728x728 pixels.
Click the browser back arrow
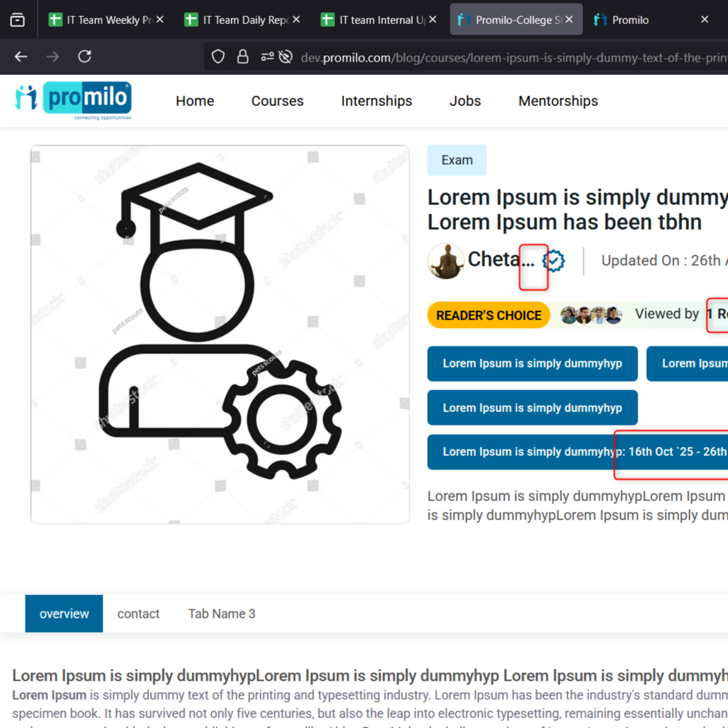21,57
